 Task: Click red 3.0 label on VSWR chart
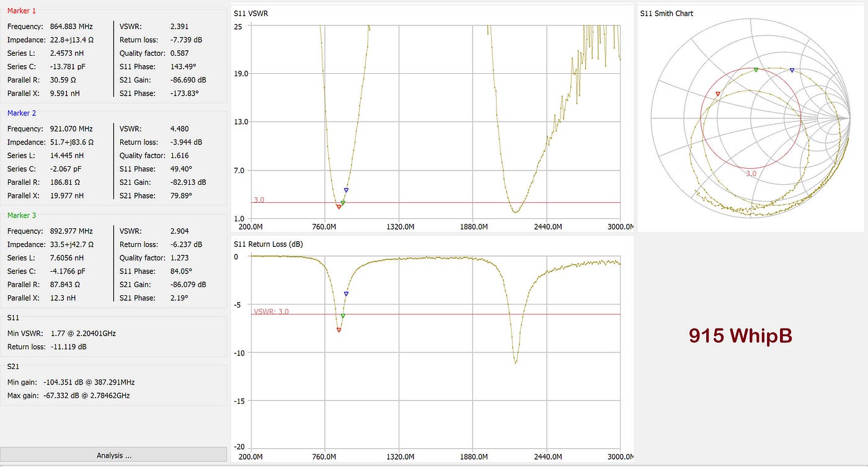pos(259,200)
